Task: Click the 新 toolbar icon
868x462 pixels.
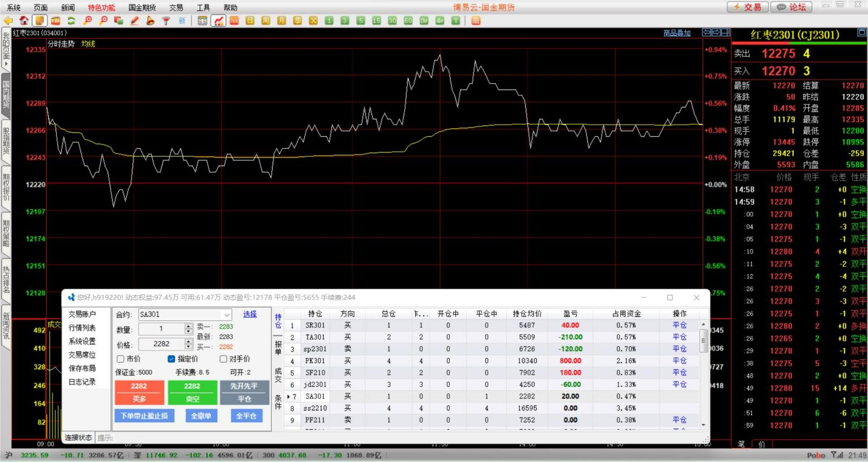Action: [x=181, y=21]
